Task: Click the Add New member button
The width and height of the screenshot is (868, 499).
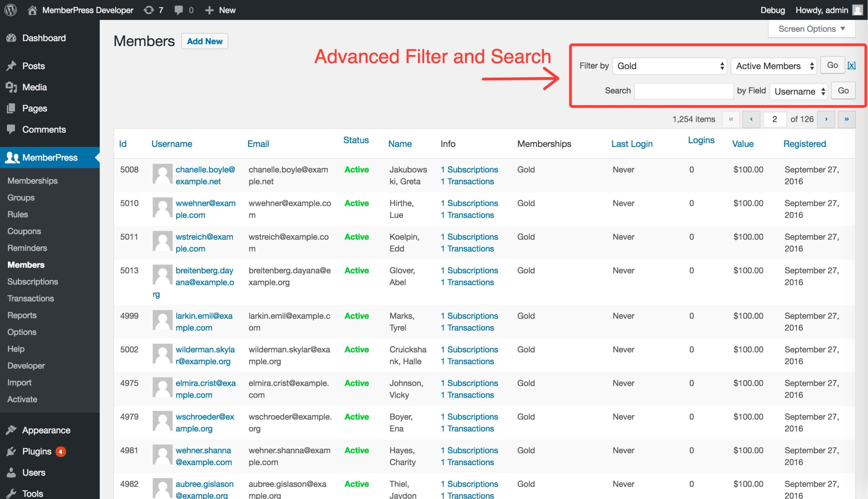Action: [x=205, y=41]
